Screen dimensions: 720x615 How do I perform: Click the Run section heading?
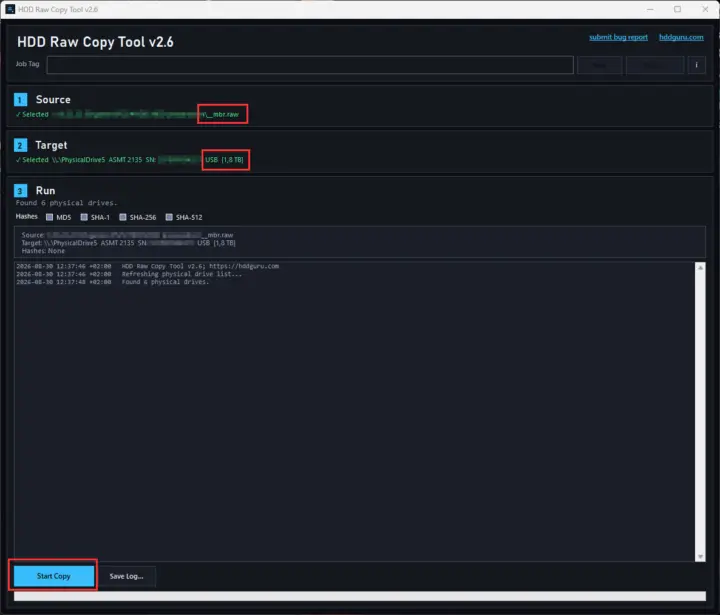45,191
